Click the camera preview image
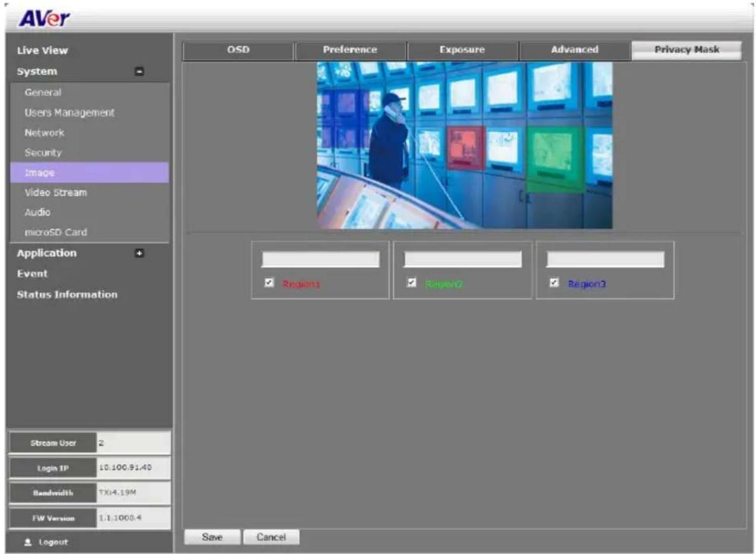Viewport: 756px width, 554px height. point(464,145)
